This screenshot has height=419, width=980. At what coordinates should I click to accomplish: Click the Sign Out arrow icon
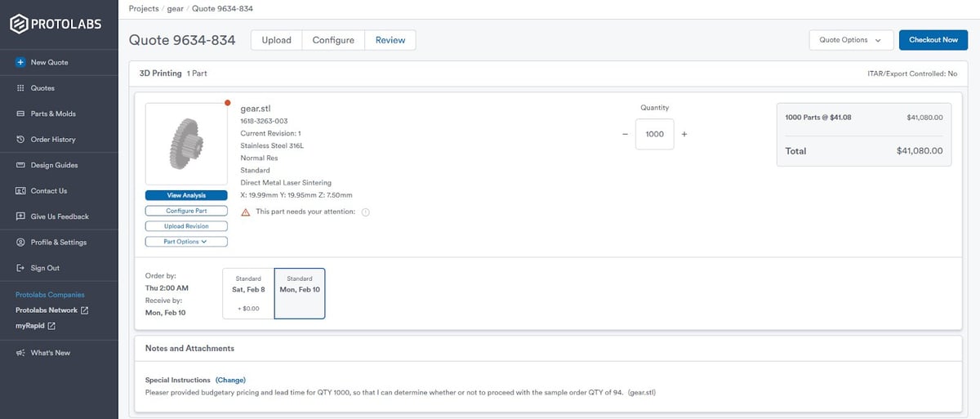pyautogui.click(x=20, y=268)
